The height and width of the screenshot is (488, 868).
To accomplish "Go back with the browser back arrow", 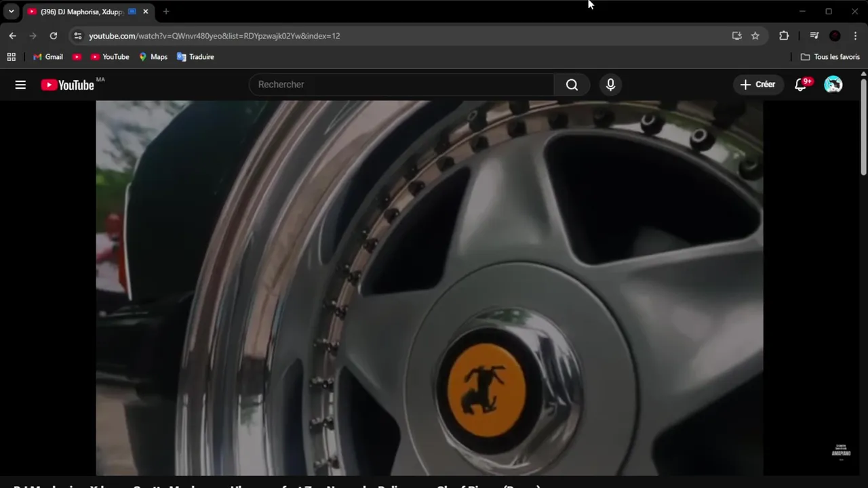I will point(12,36).
